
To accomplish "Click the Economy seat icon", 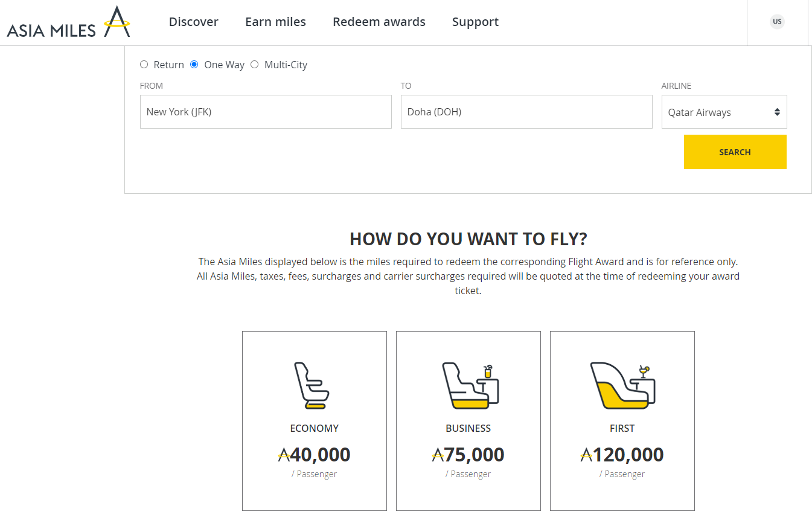I will tap(312, 385).
